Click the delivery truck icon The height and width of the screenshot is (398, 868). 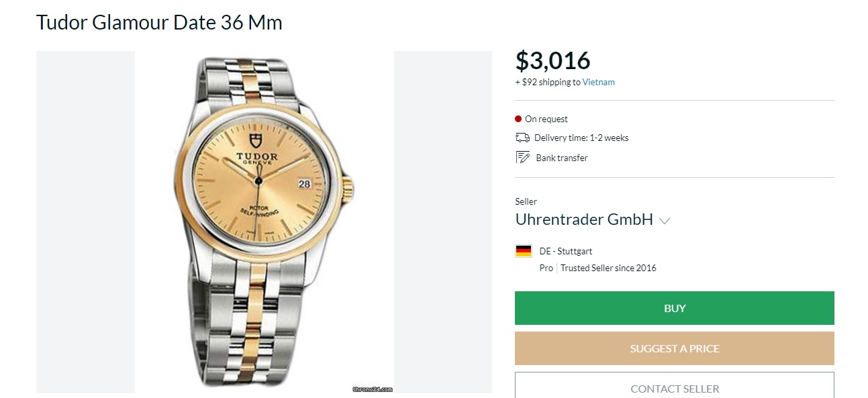click(522, 138)
